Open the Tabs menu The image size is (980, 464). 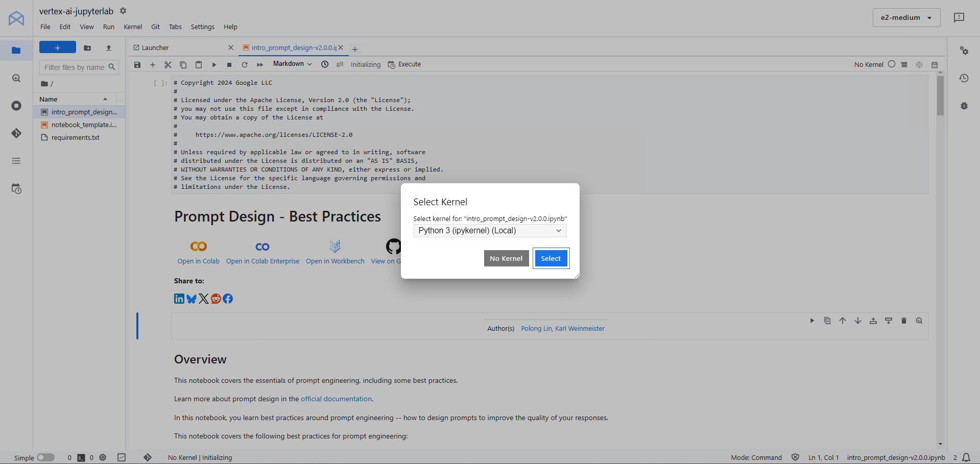click(x=175, y=27)
